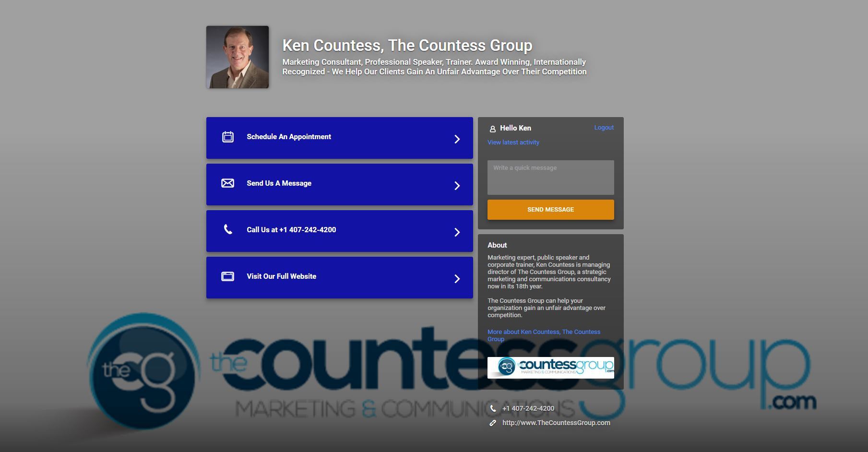
Task: Click the About section heading
Action: tap(497, 245)
